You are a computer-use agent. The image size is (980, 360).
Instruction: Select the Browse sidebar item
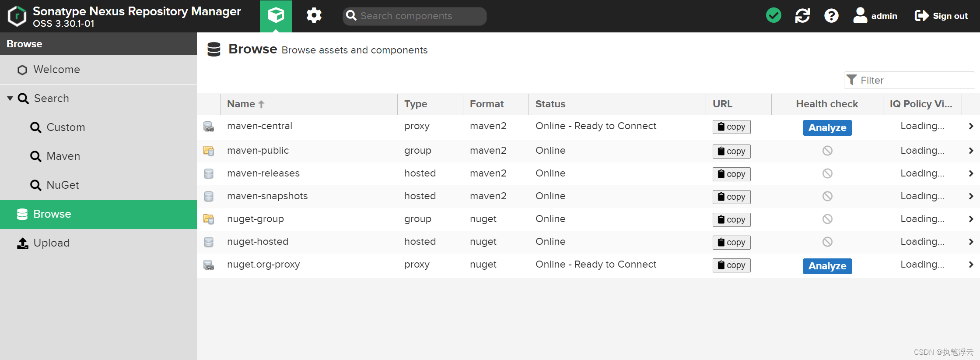tap(98, 214)
